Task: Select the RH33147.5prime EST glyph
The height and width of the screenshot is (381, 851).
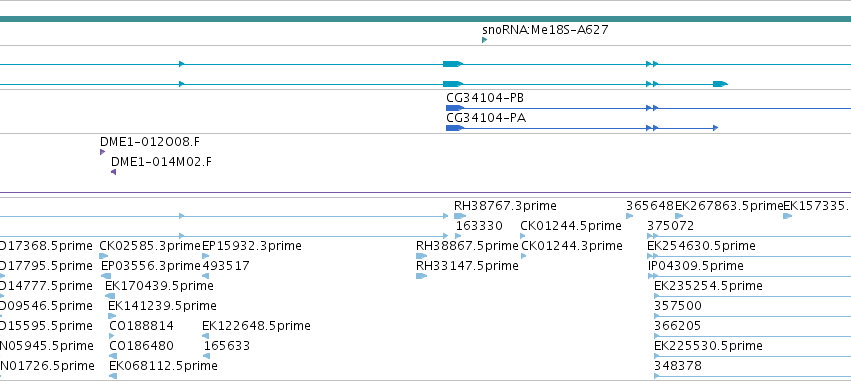Action: click(422, 276)
